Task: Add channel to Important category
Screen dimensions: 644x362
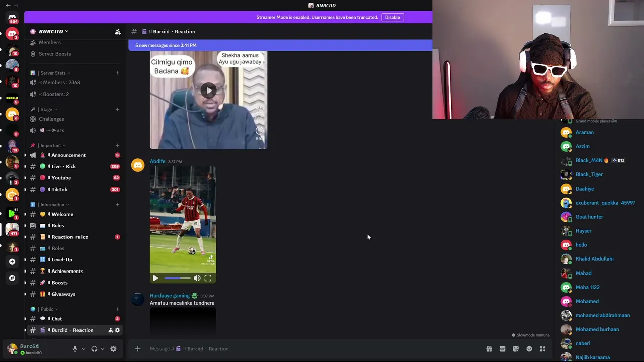Action: click(x=117, y=145)
